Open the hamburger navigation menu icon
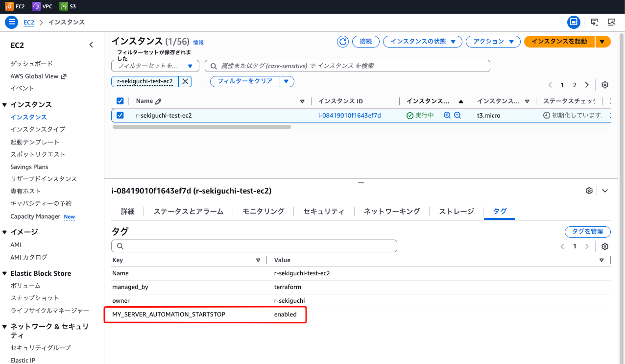Screen dimensions: 625x364 12,22
